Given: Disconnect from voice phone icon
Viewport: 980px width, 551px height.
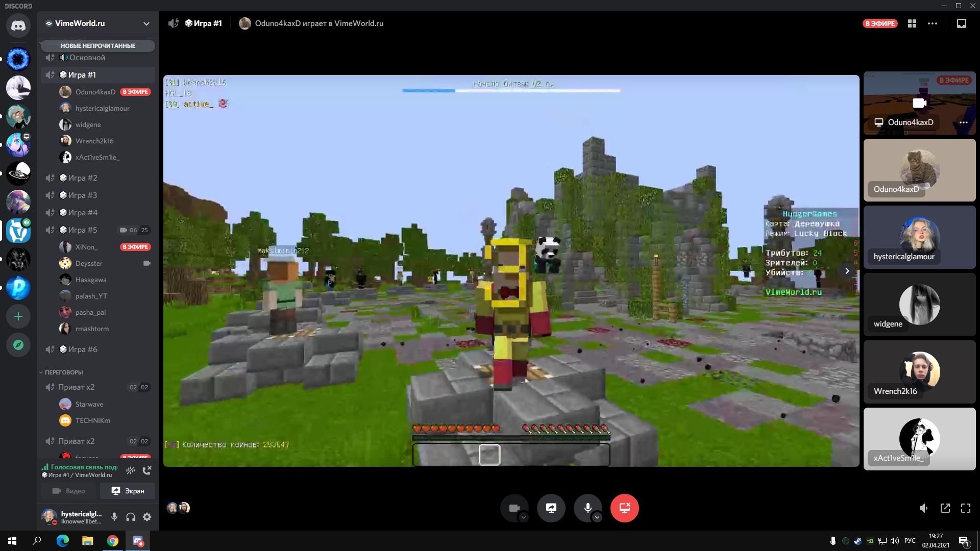Looking at the screenshot, I should [x=147, y=470].
